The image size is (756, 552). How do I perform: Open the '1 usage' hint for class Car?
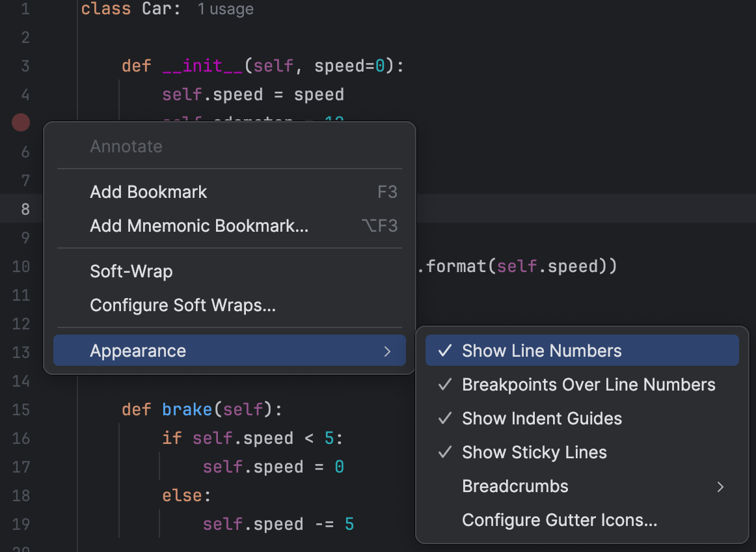[x=225, y=9]
